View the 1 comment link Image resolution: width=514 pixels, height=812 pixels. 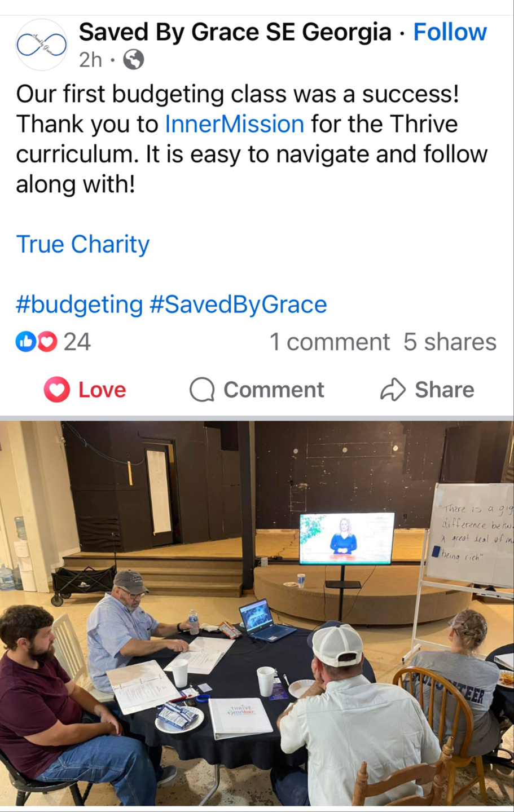pyautogui.click(x=330, y=342)
